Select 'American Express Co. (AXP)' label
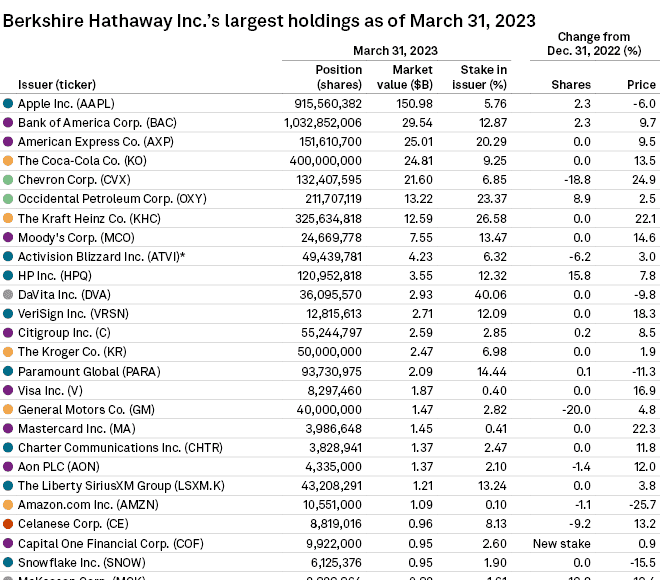The height and width of the screenshot is (580, 660). tap(96, 142)
